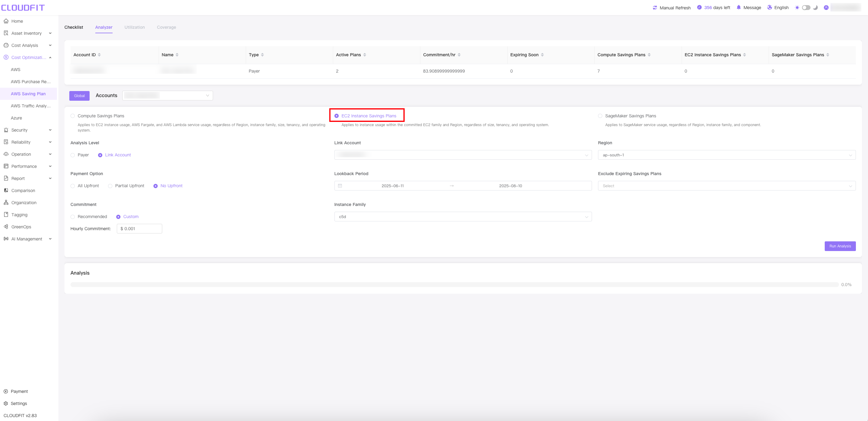The height and width of the screenshot is (421, 868).
Task: Click the CLOUDFIT logo
Action: (x=23, y=8)
